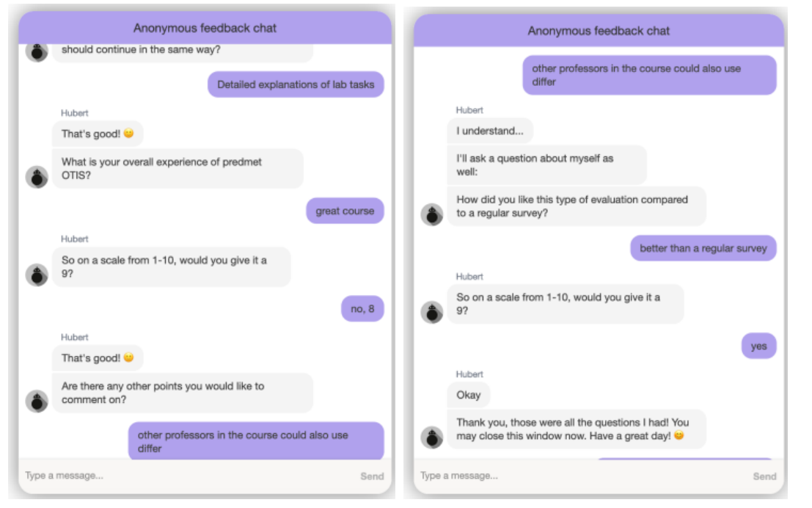812x508 pixels.
Task: Click the smiley emoji after 'Have a great day!'
Action: tap(679, 436)
